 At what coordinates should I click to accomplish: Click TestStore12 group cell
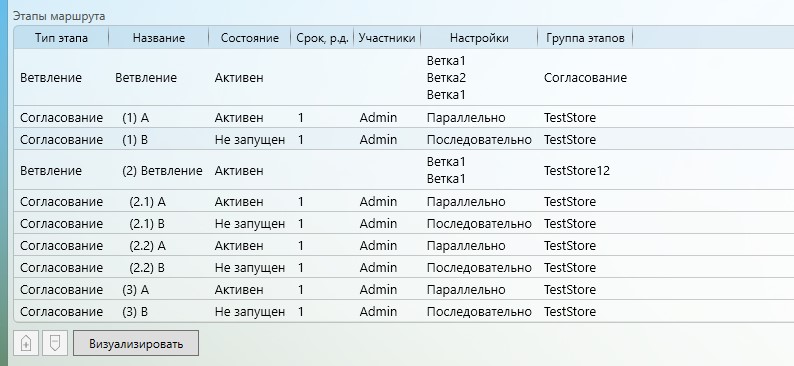point(577,171)
